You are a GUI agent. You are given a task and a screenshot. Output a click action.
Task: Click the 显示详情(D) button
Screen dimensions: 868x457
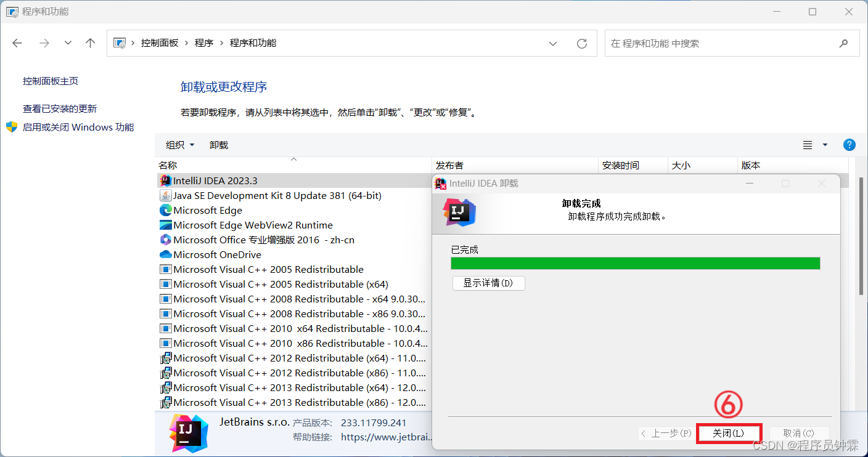coord(488,283)
